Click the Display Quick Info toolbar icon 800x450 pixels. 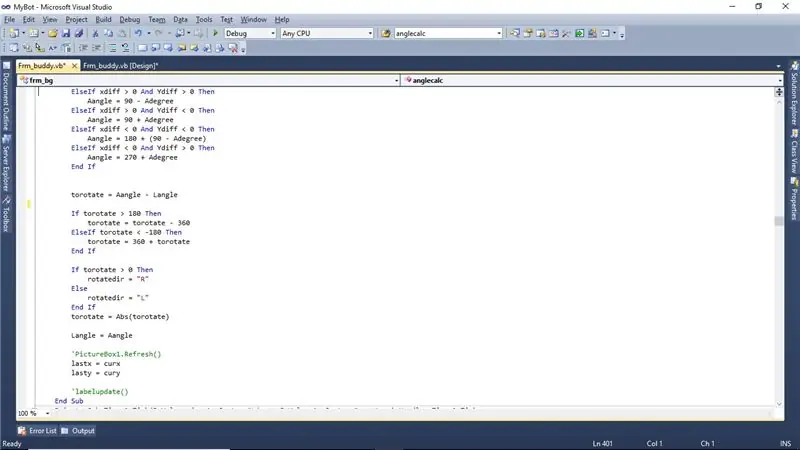pos(40,48)
